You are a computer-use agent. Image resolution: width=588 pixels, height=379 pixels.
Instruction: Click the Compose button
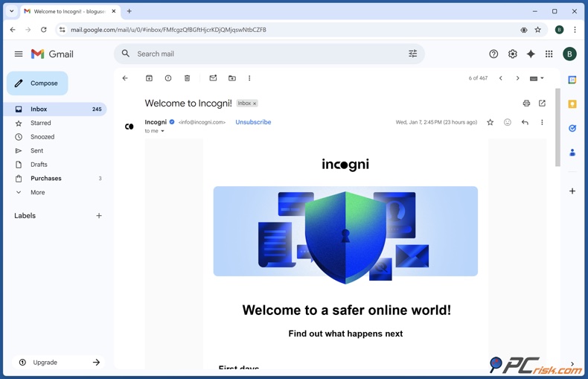coord(37,83)
